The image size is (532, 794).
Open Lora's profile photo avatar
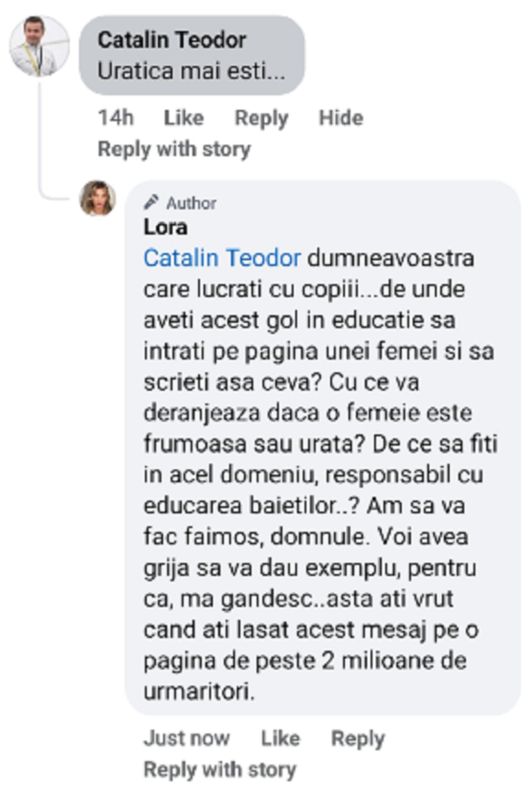(98, 198)
